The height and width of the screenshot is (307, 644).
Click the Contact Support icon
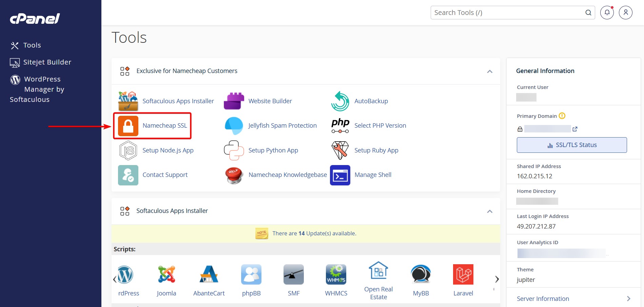128,175
